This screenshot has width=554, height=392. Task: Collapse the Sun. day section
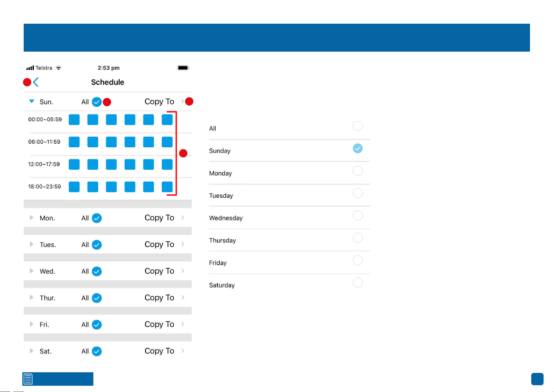click(x=32, y=101)
